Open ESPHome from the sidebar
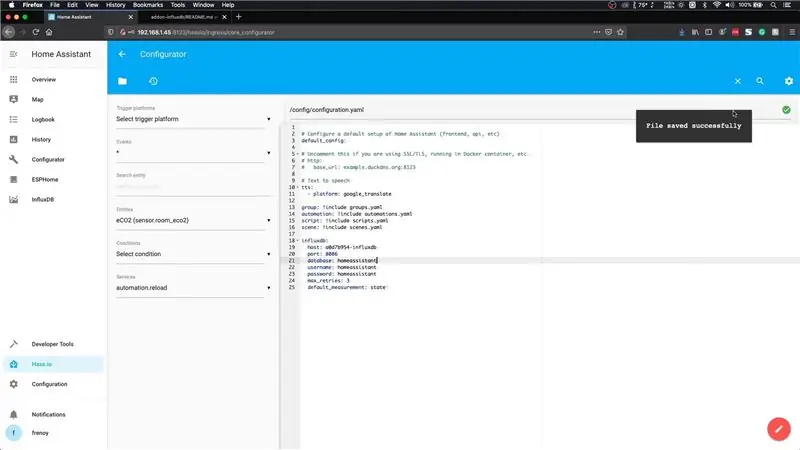Screen dimensions: 800x450 click(45, 180)
